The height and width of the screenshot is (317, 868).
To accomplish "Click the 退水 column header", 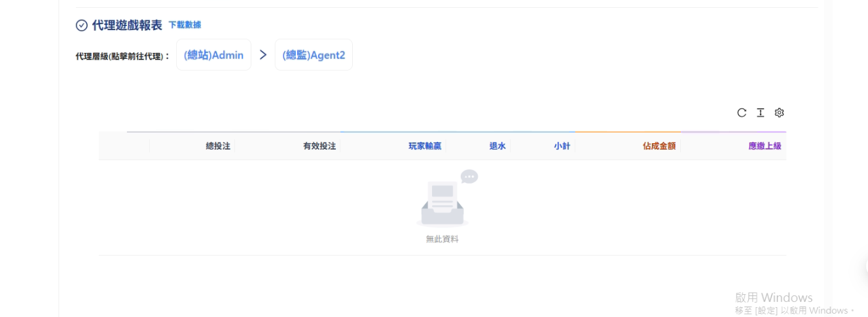I will 497,146.
